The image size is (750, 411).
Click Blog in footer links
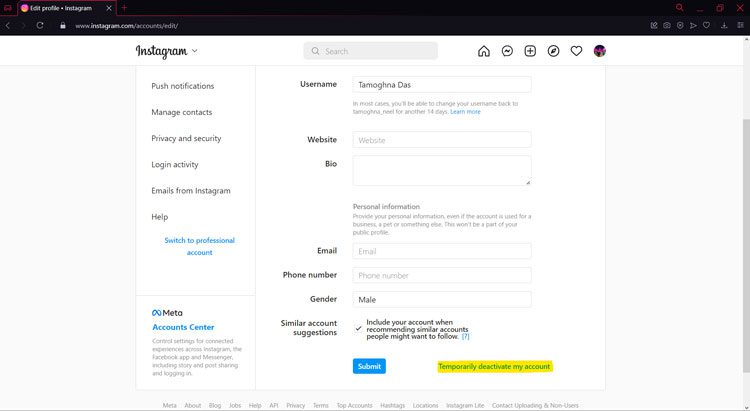point(215,405)
